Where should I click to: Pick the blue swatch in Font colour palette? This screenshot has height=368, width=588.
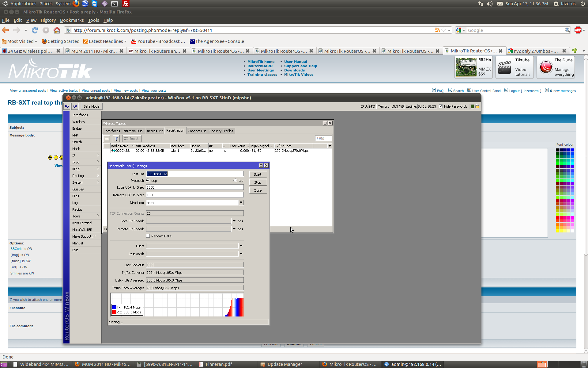(572, 150)
